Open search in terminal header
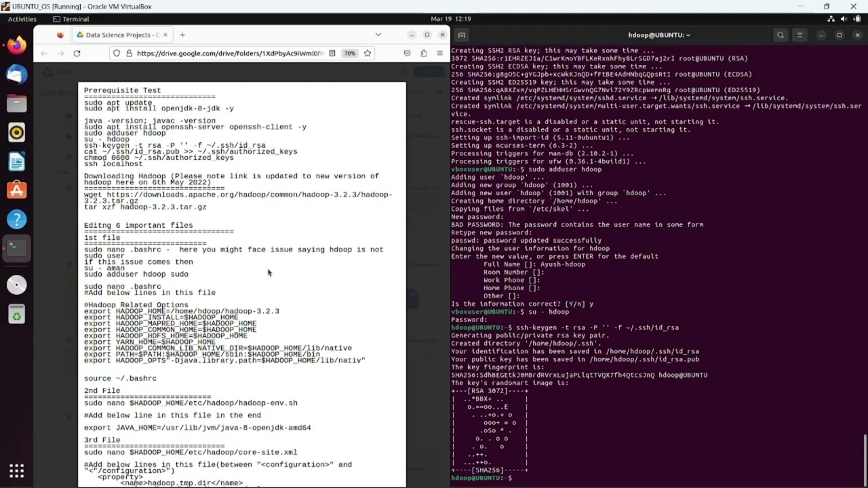Screen dimensions: 868x488 click(781, 35)
